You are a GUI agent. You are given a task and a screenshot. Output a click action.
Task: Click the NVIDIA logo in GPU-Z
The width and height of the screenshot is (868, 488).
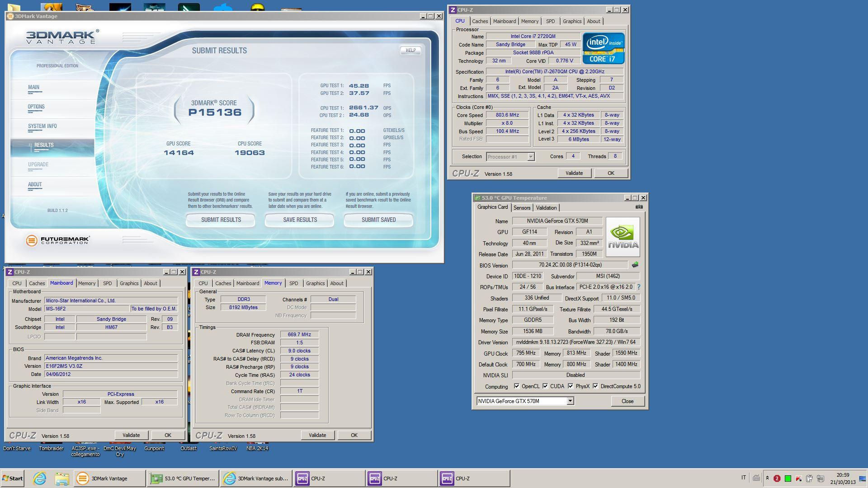tap(623, 237)
